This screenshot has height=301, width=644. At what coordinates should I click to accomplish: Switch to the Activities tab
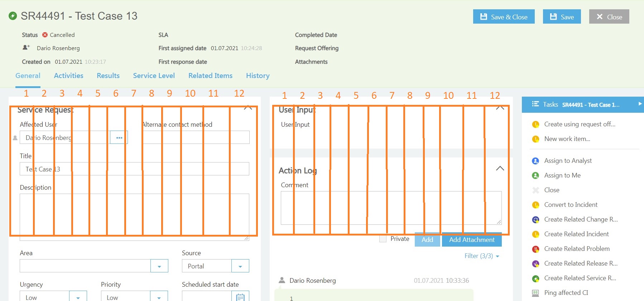tap(68, 76)
